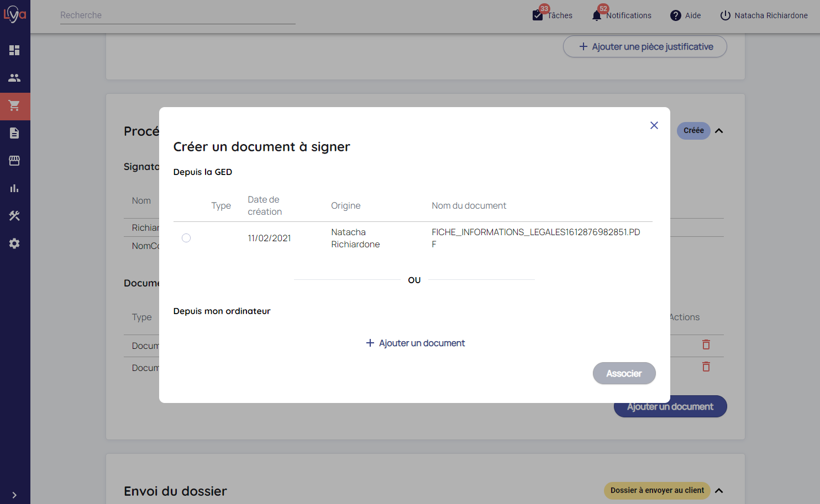Open the dashboard icon in sidebar
Image resolution: width=820 pixels, height=504 pixels.
pyautogui.click(x=14, y=50)
